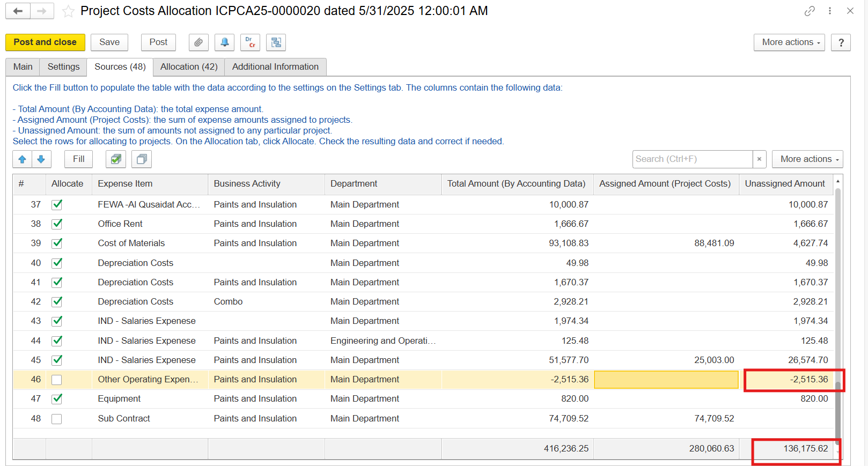Show Dr/Cr accounting entries
The height and width of the screenshot is (466, 868).
pyautogui.click(x=250, y=42)
